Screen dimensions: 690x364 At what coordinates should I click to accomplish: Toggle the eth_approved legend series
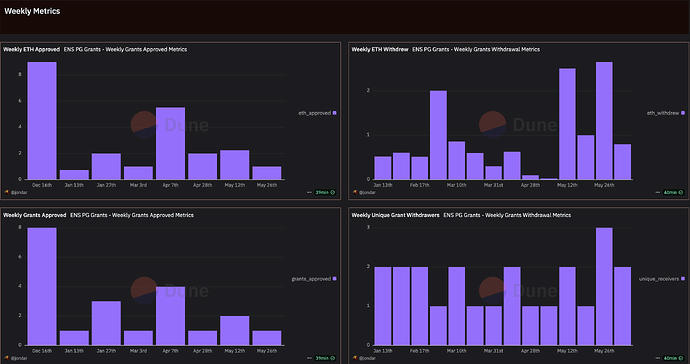coord(317,113)
